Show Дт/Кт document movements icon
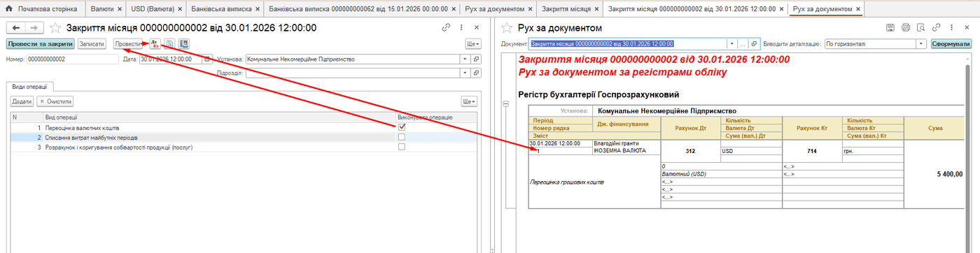 (155, 43)
